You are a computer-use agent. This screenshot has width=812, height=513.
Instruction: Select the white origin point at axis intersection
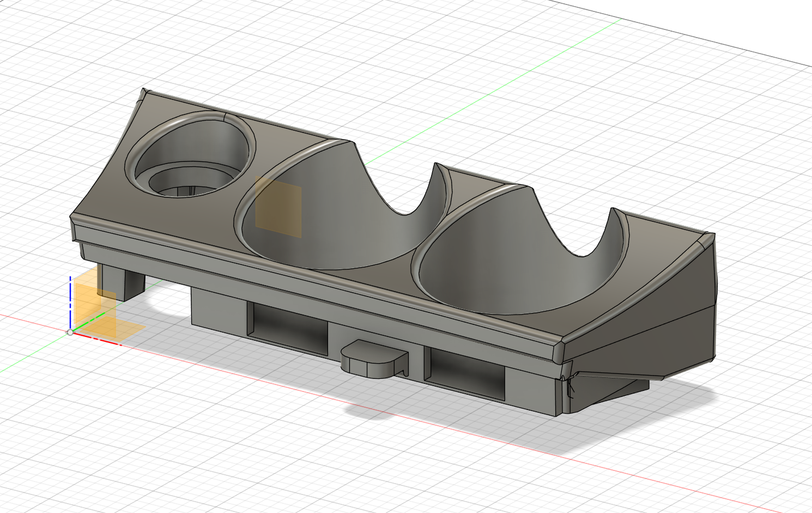[x=70, y=332]
